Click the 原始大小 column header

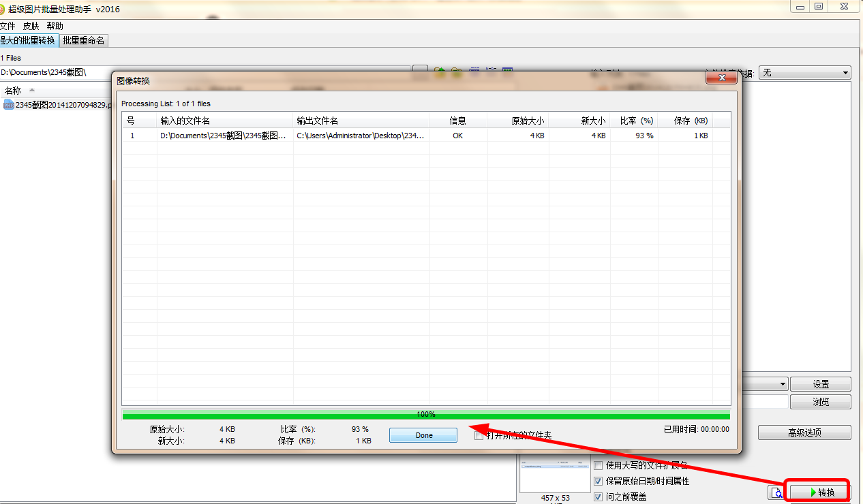(518, 121)
